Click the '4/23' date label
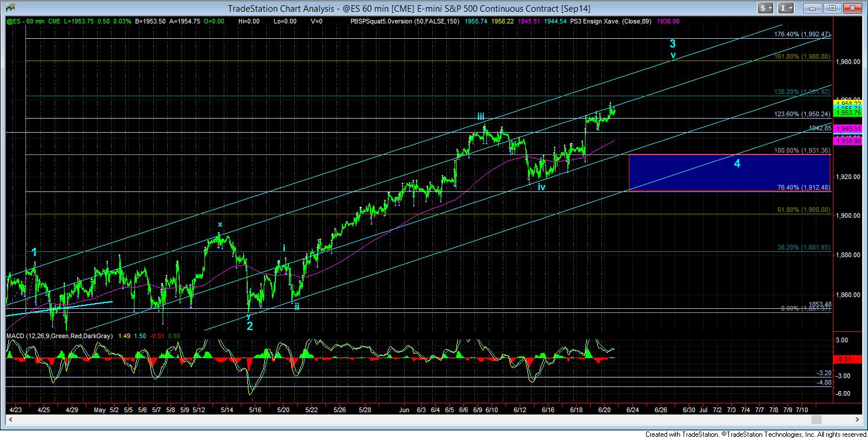The height and width of the screenshot is (438, 868). [16, 409]
